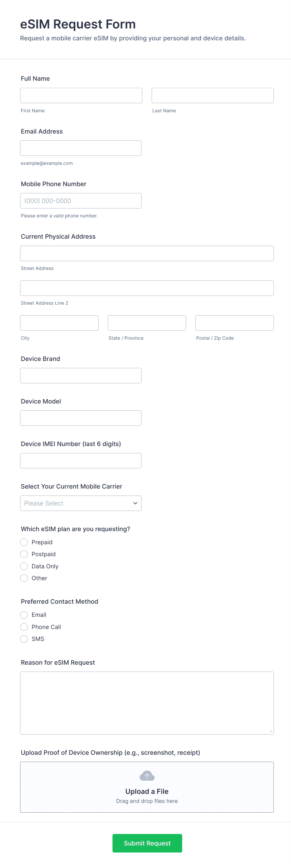Focus the First Name input field

pyautogui.click(x=81, y=96)
